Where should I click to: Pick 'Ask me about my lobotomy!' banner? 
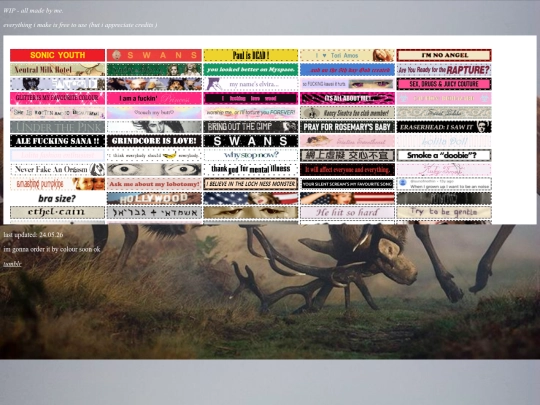(x=154, y=184)
